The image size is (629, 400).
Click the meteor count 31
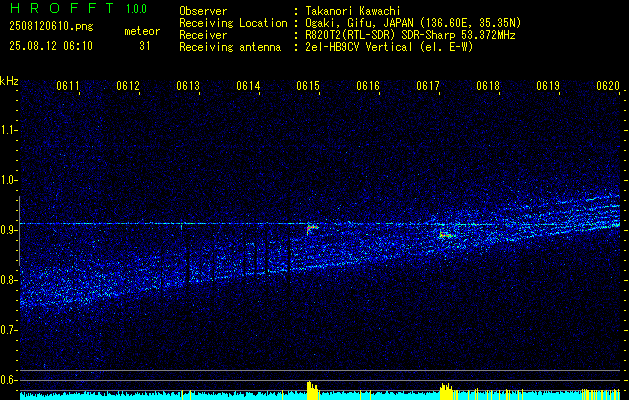pyautogui.click(x=145, y=46)
